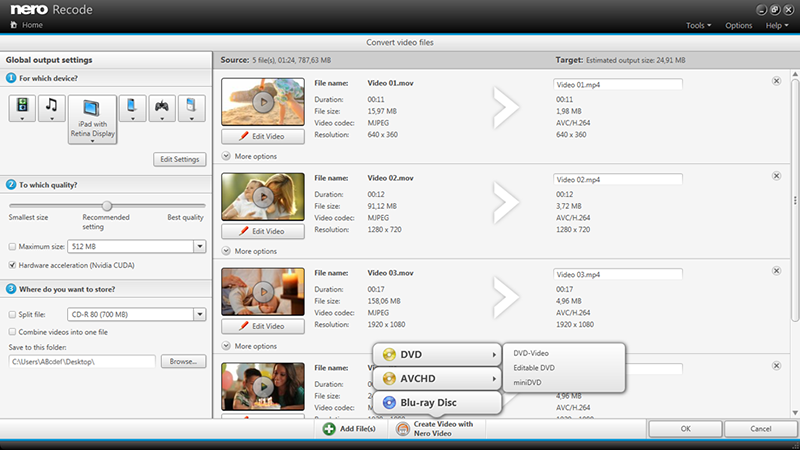Image resolution: width=800 pixels, height=450 pixels.
Task: Click the quality slider handle
Action: [x=107, y=206]
